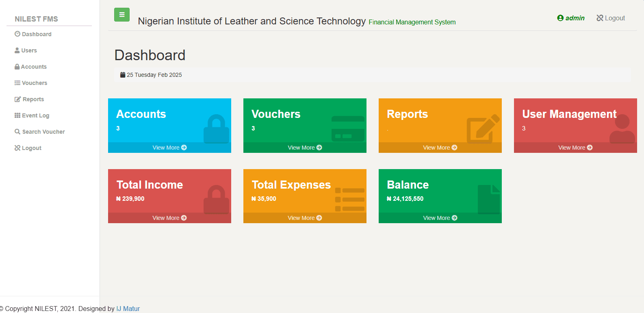Open Reports from the sidebar menu

pyautogui.click(x=29, y=99)
